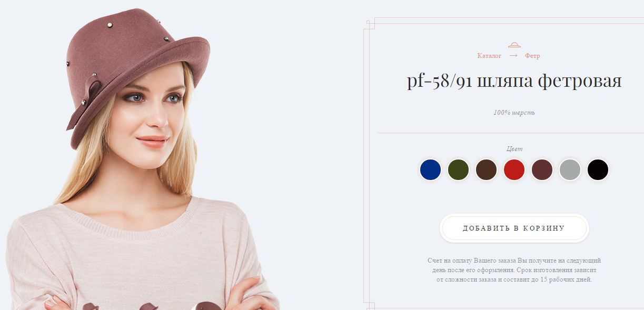Click the rightmost small hat at photo bottom
This screenshot has height=310, width=644.
[x=208, y=306]
